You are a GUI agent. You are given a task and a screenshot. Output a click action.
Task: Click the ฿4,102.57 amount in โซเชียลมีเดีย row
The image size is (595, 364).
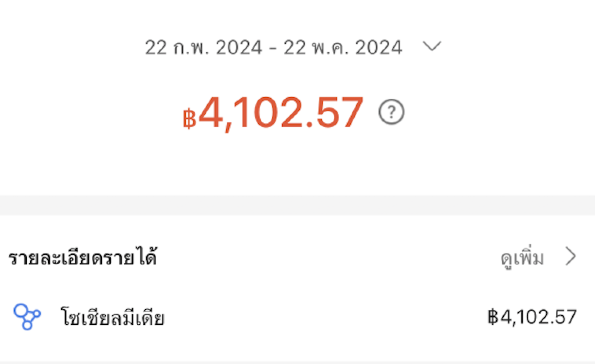coord(532,317)
